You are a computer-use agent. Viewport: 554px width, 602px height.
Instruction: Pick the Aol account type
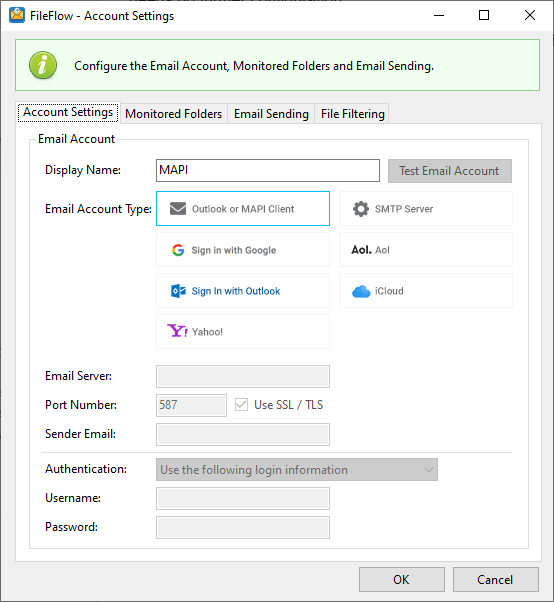[x=426, y=250]
